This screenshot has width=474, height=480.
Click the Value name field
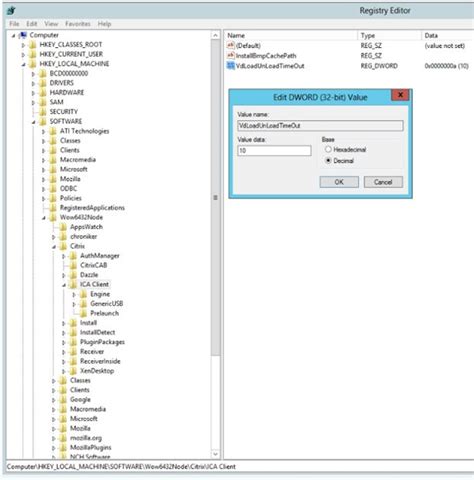point(320,126)
